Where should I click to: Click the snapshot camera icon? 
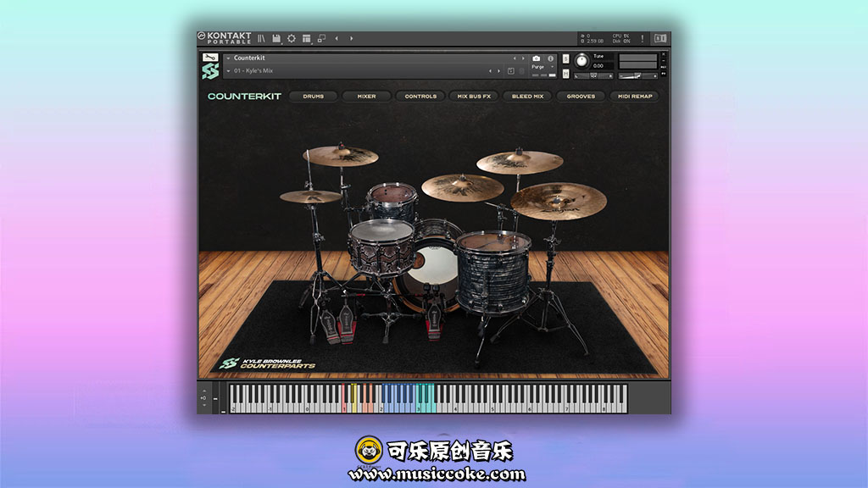click(536, 58)
